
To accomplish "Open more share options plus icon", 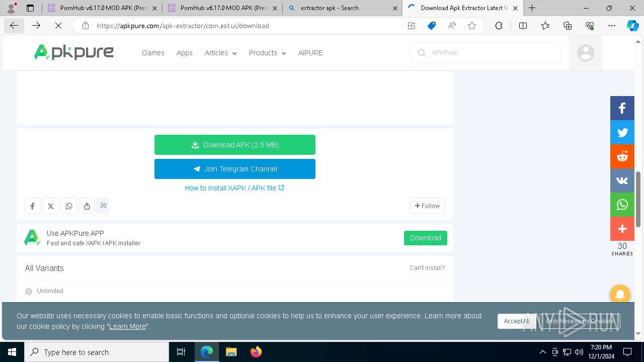I will (622, 229).
